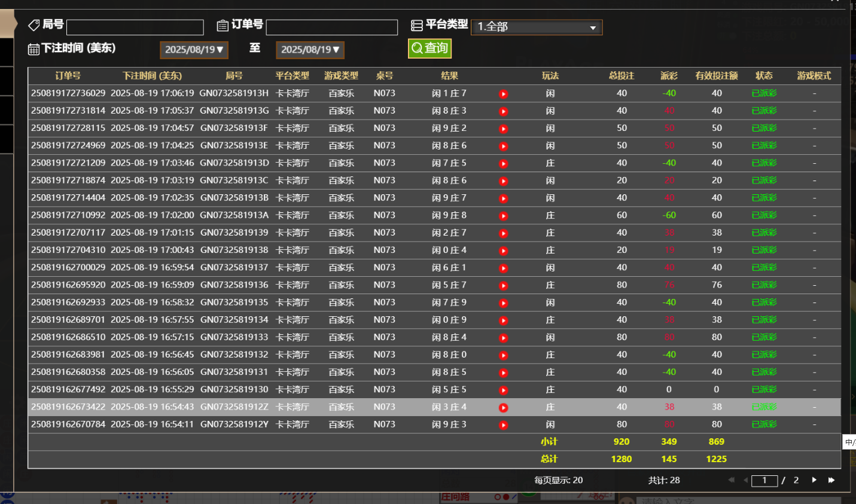
Task: Click the page number input box
Action: (x=764, y=481)
